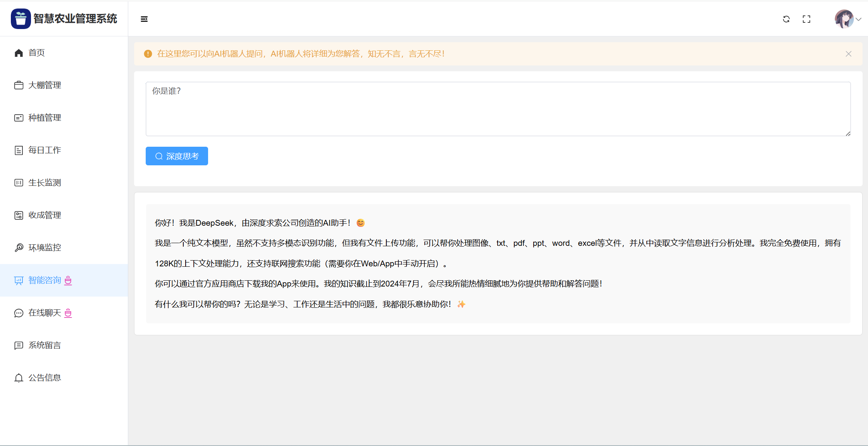
Task: Open 在线聊天 menu entry
Action: (45, 313)
